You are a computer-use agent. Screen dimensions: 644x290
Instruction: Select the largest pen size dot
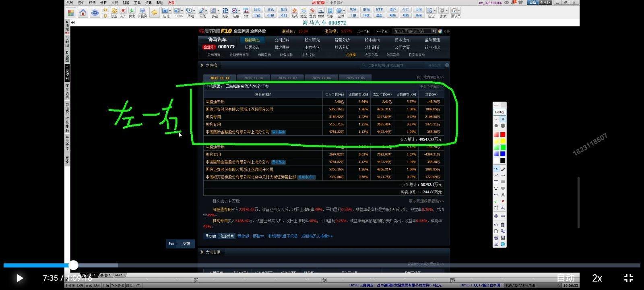(503, 126)
